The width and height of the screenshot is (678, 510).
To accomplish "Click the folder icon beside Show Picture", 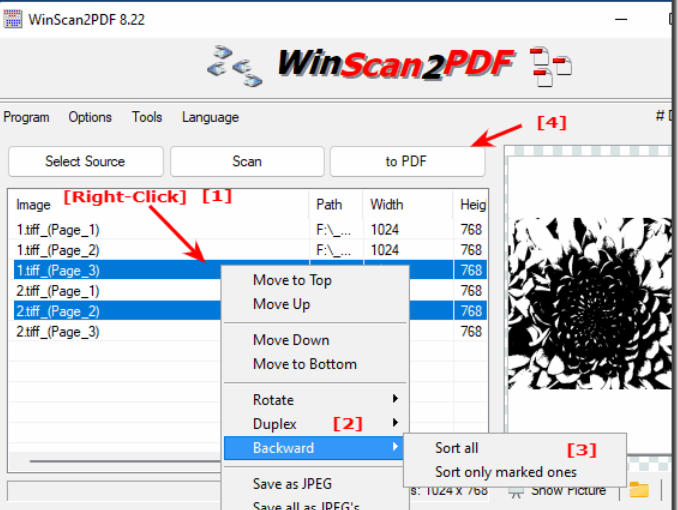I will tap(639, 490).
